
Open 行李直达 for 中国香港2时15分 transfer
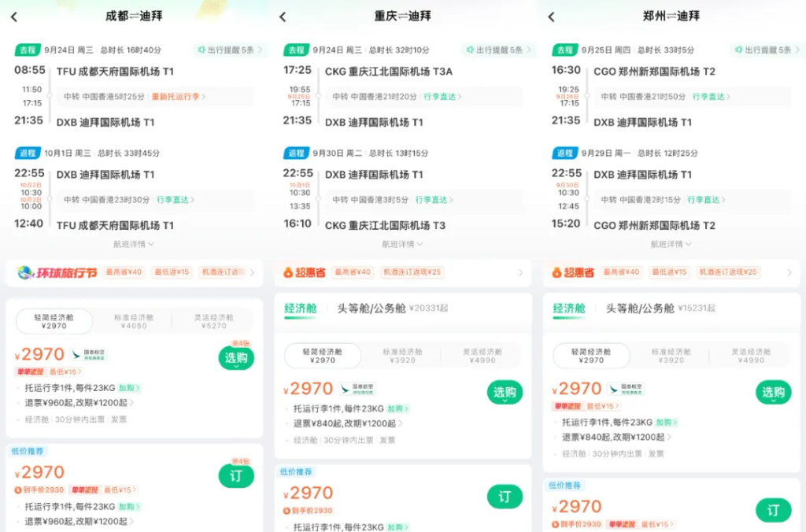[706, 200]
